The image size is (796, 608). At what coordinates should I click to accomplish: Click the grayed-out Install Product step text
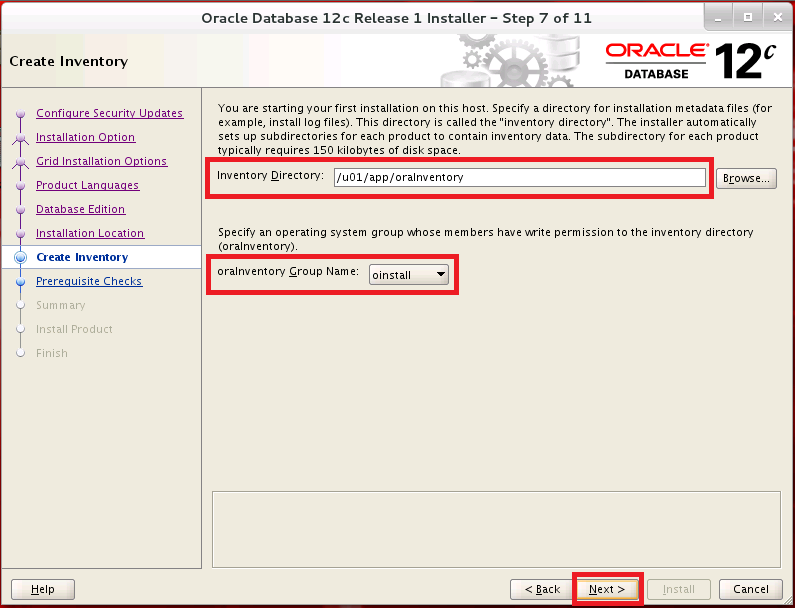click(x=74, y=329)
